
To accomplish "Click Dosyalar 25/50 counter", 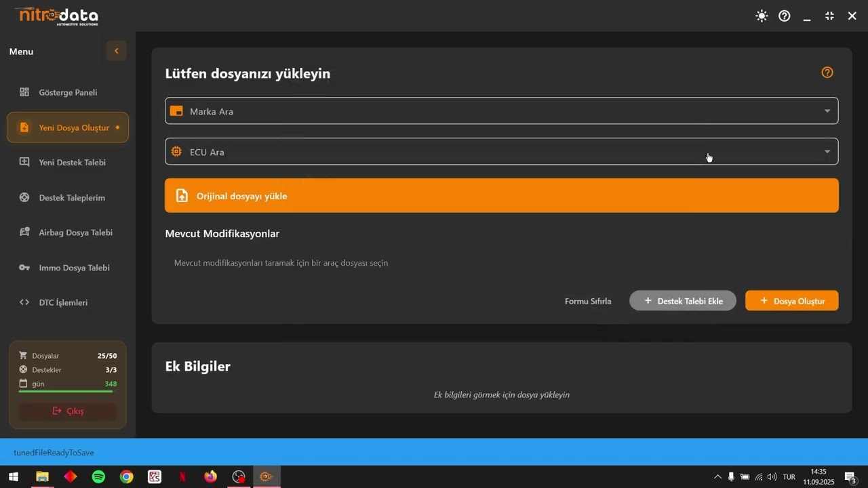I will point(68,356).
